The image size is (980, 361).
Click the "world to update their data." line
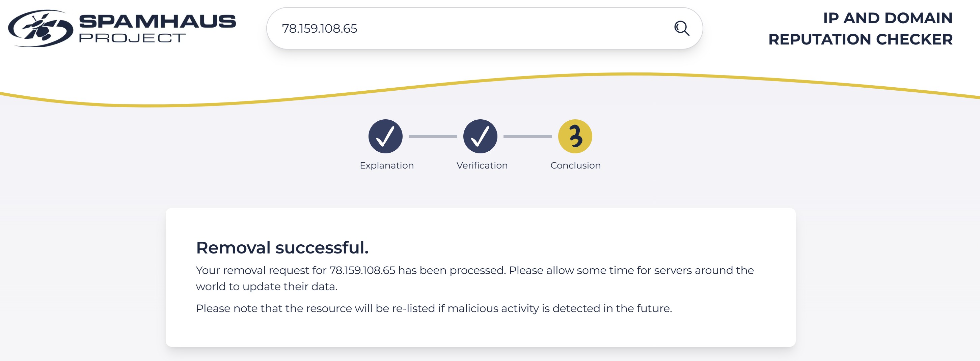[266, 286]
